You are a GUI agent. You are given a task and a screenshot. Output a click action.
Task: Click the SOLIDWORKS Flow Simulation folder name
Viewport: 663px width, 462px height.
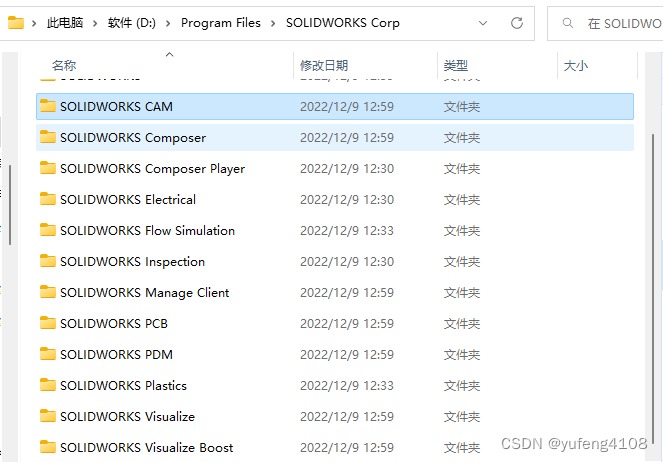147,231
